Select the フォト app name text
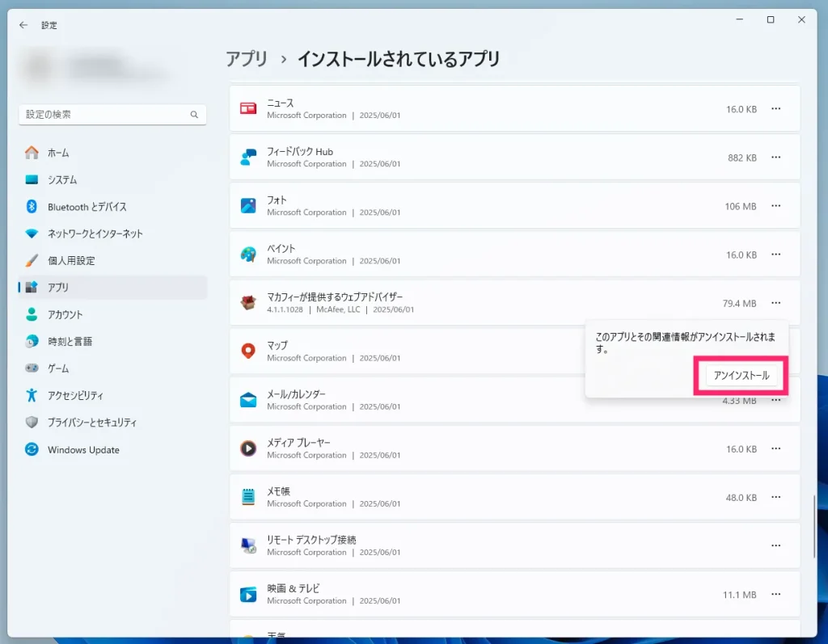 [277, 200]
